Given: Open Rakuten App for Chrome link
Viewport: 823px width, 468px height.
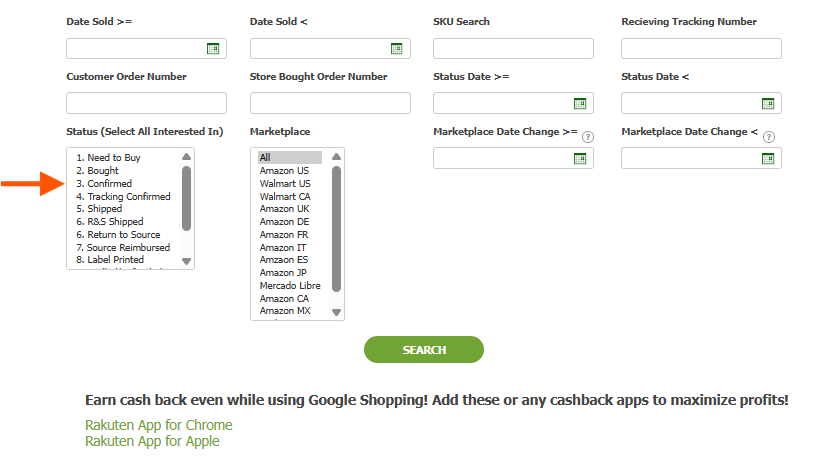Looking at the screenshot, I should [x=159, y=425].
